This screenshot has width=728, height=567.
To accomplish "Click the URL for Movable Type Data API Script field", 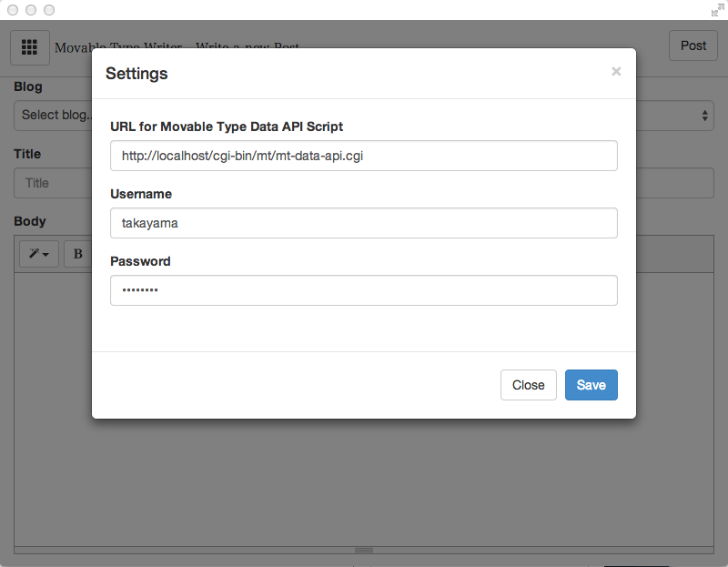I will (x=363, y=156).
